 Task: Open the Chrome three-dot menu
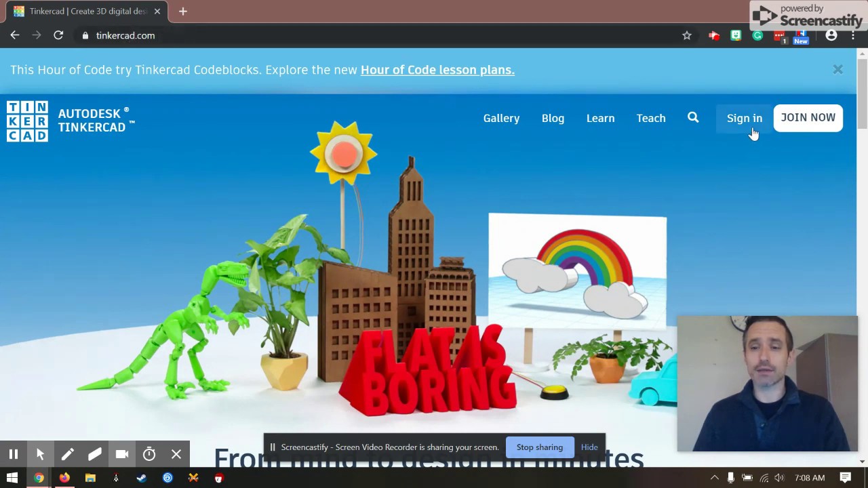tap(853, 35)
